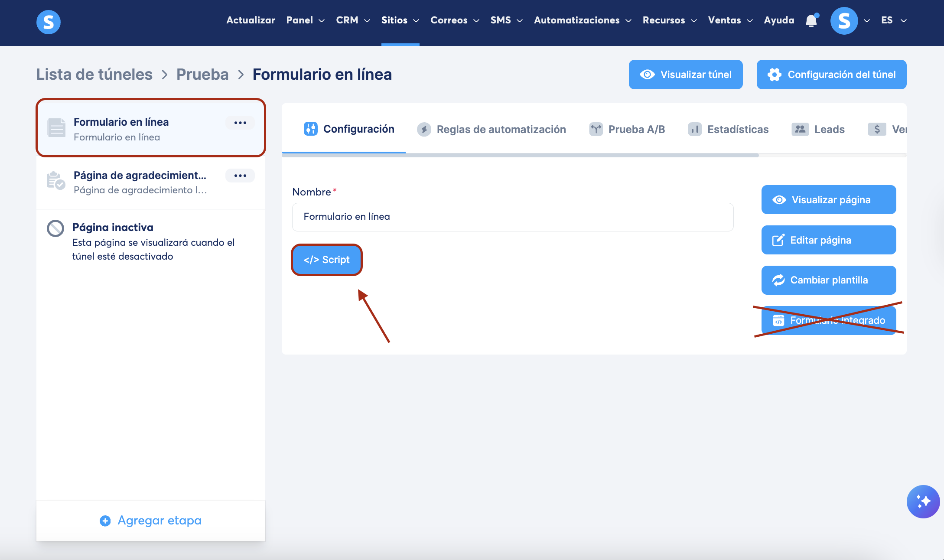This screenshot has width=944, height=560.
Task: Open options for Página de agradecimiento step
Action: click(x=240, y=176)
